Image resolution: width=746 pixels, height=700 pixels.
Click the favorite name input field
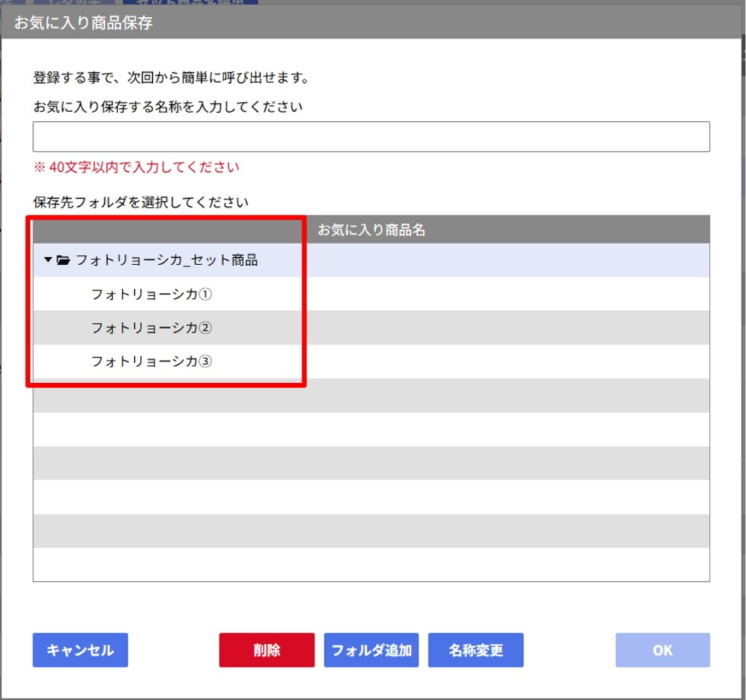point(371,137)
